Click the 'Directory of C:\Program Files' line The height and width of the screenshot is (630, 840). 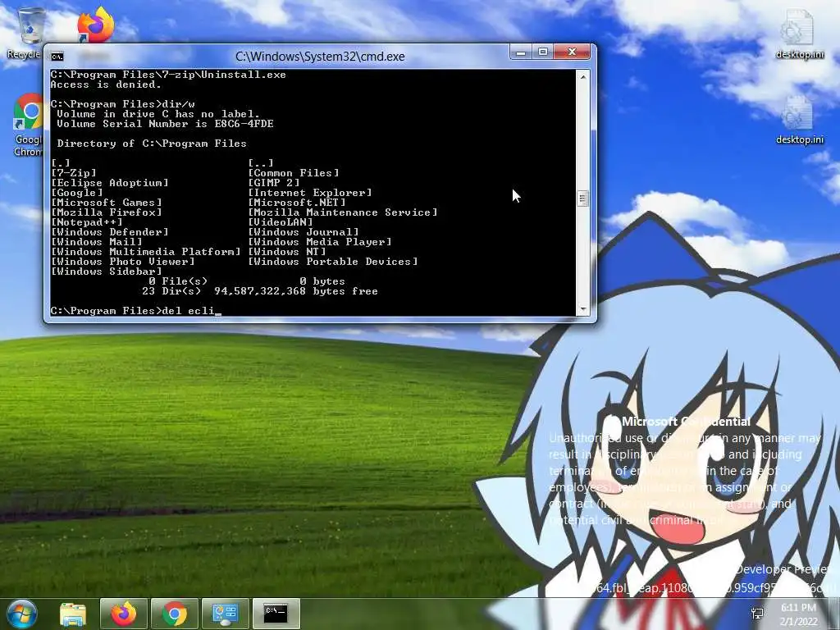[x=152, y=144]
